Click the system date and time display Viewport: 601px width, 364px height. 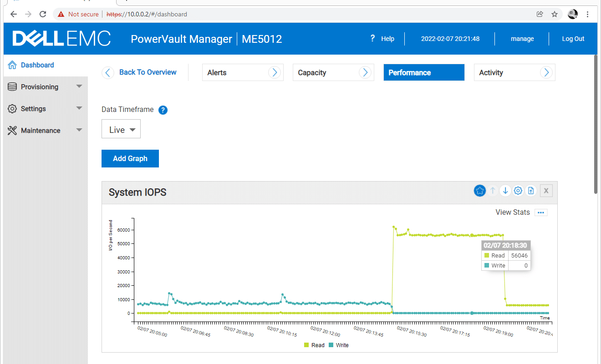pyautogui.click(x=450, y=39)
